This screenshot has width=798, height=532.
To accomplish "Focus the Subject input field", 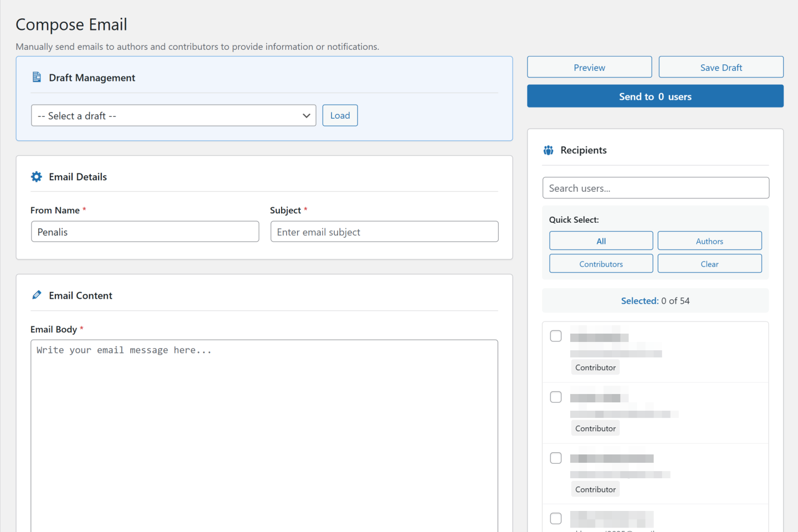I will tap(385, 232).
